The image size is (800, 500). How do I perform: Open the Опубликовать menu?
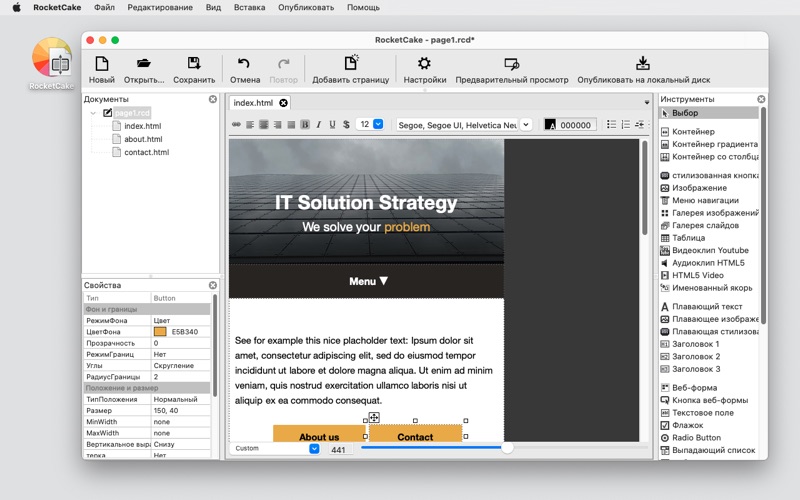[306, 8]
